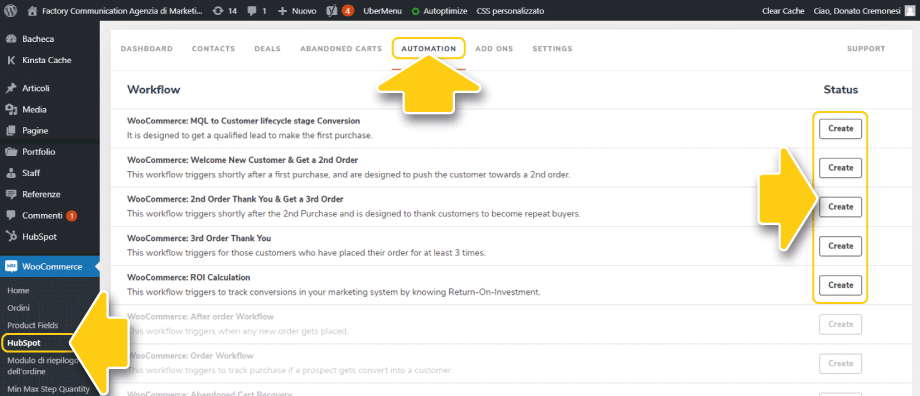Screen dimensions: 920x396
Task: Open the Settings tab
Action: (552, 49)
